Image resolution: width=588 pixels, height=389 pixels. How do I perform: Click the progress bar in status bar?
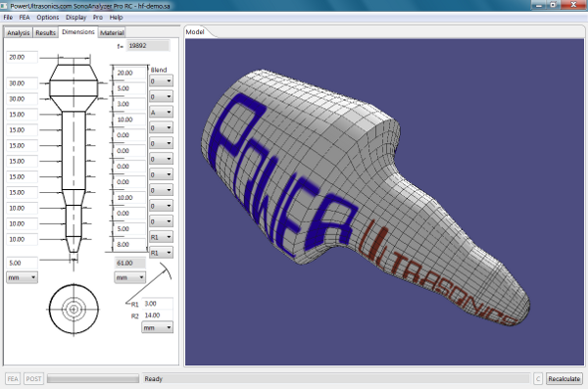(93, 379)
